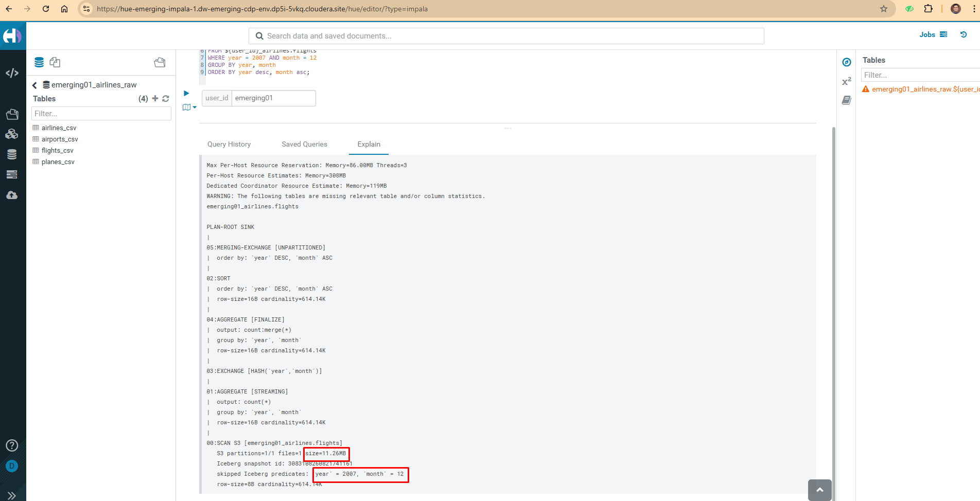Click the 'PLAN-ROOT SINK' line
This screenshot has width=980, height=501.
coord(230,227)
